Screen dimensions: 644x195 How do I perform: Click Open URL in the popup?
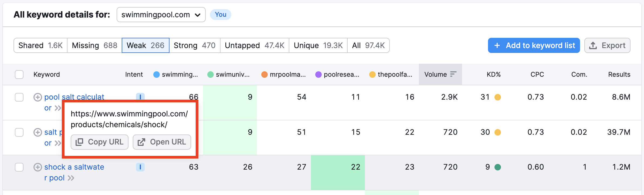click(162, 142)
